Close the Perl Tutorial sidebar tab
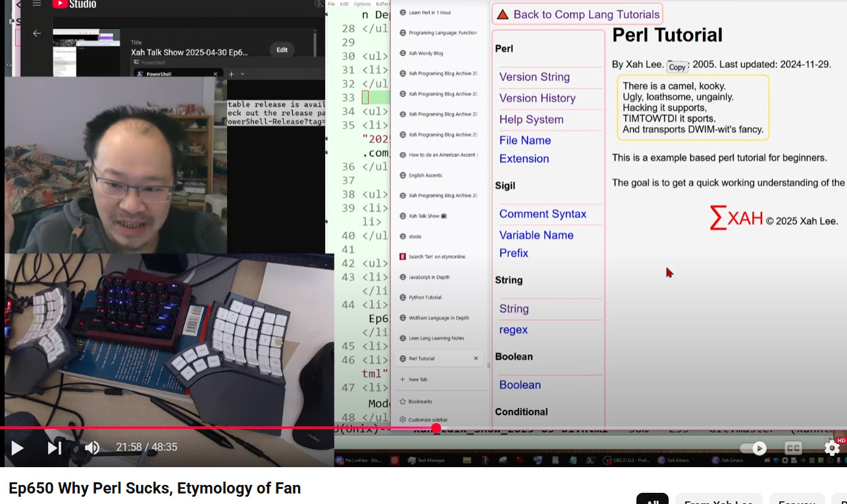This screenshot has width=847, height=504. [476, 359]
